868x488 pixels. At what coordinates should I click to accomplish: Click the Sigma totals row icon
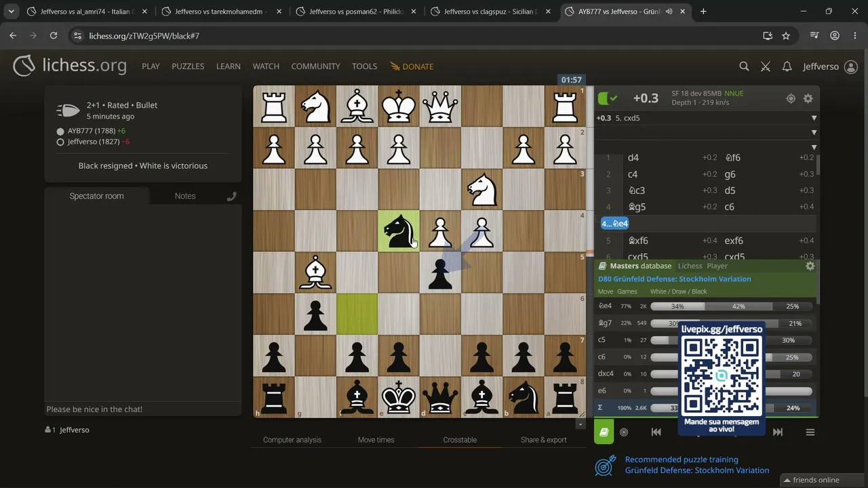tap(599, 408)
